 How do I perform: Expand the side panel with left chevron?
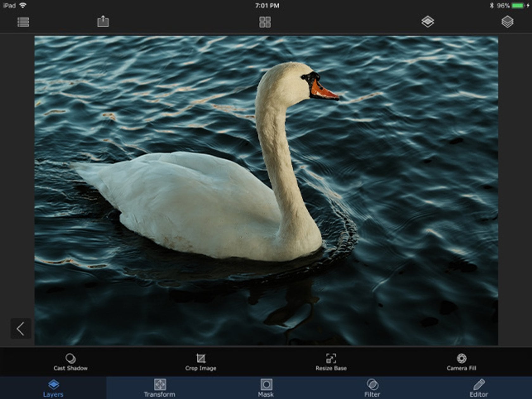tap(21, 329)
